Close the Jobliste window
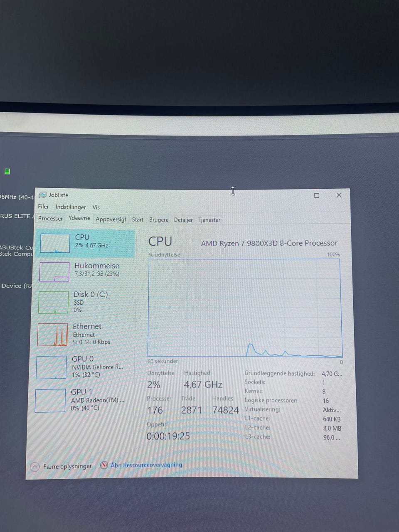The width and height of the screenshot is (399, 532). click(339, 195)
